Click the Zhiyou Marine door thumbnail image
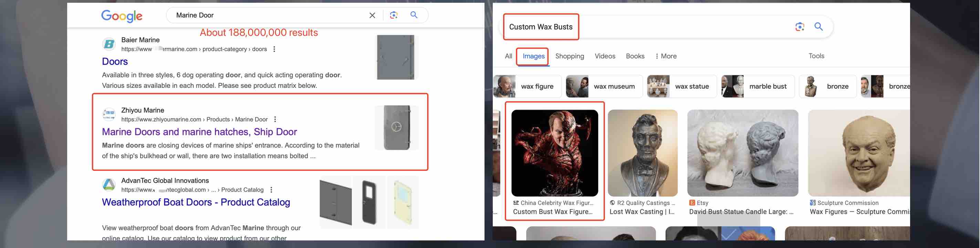 point(396,127)
